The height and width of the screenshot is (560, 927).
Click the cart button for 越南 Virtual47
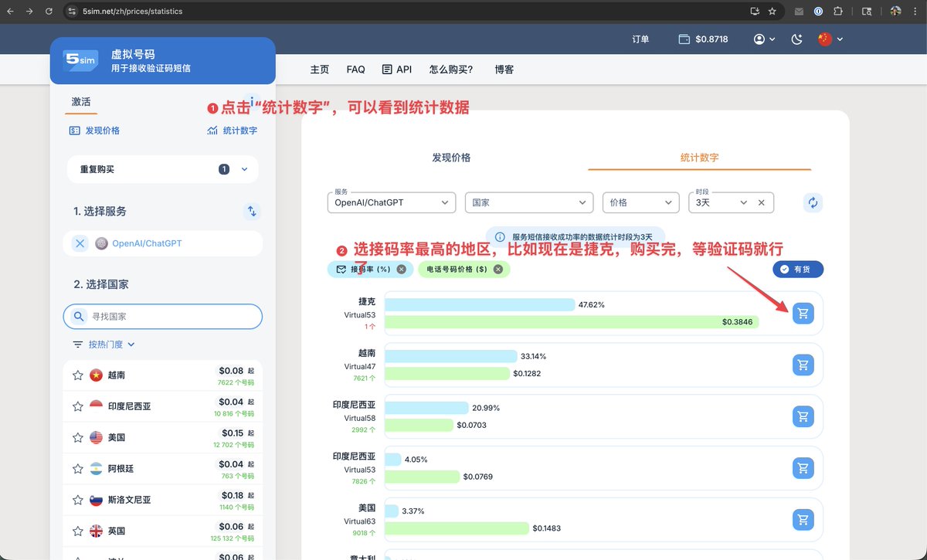click(x=803, y=365)
